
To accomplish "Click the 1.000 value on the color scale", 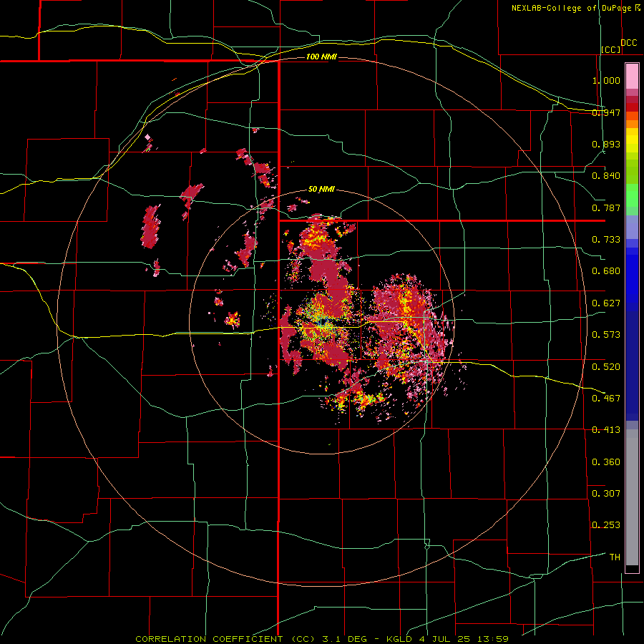I will (x=606, y=80).
